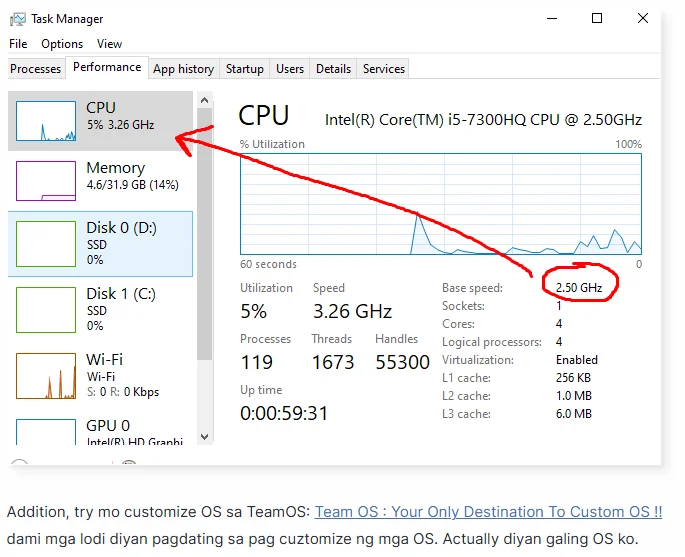
Task: Click the sidebar scroll up arrow
Action: pyautogui.click(x=204, y=100)
